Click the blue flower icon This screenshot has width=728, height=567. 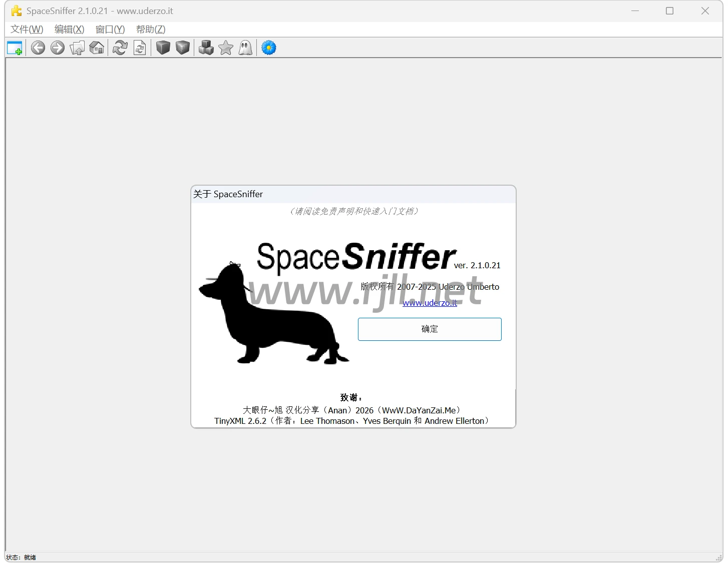point(269,48)
